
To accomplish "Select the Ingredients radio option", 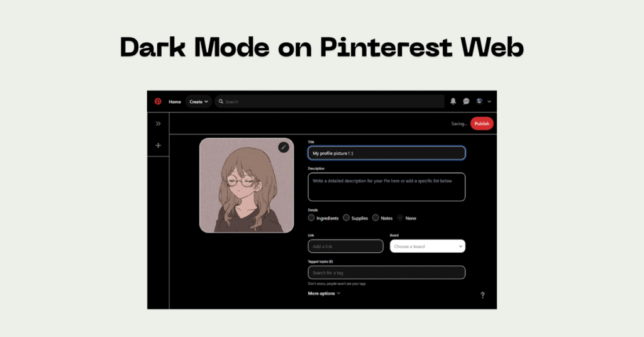I will click(x=311, y=218).
